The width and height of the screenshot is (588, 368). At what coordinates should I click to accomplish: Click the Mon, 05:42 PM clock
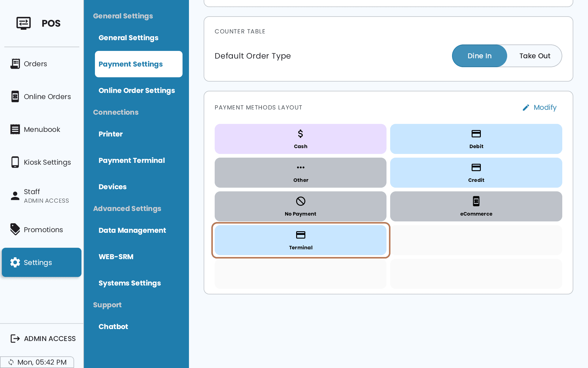tap(42, 362)
